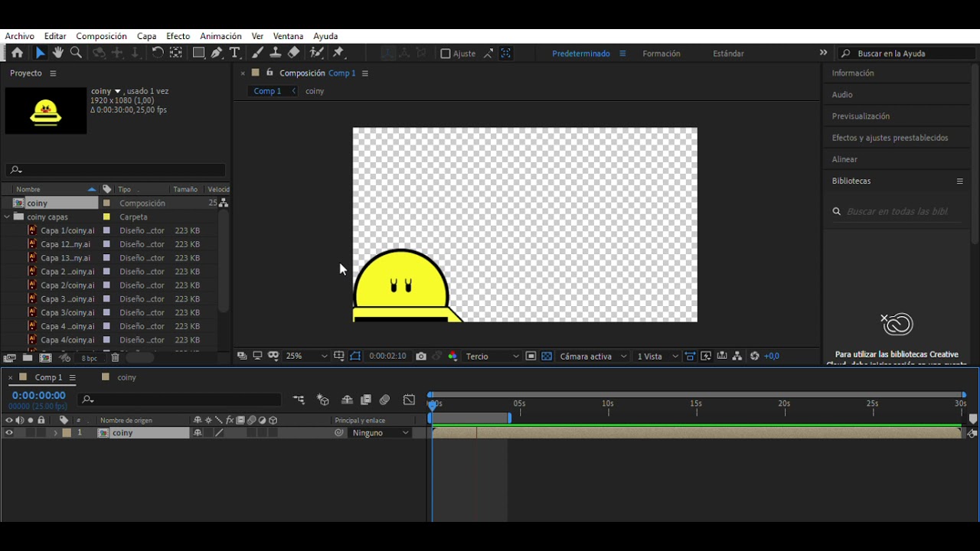Click the coiny breadcrumb in viewer
The width and height of the screenshot is (980, 551).
pos(315,91)
